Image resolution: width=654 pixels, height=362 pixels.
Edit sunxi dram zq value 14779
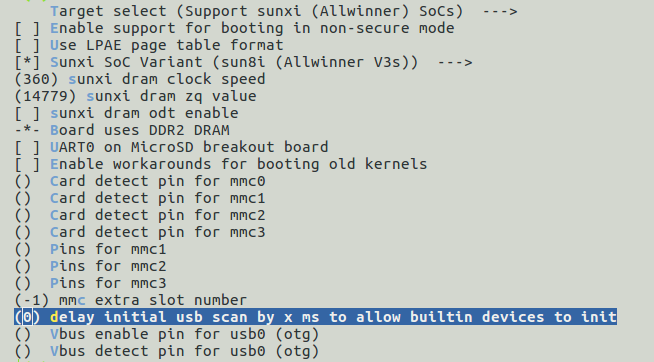[x=45, y=96]
